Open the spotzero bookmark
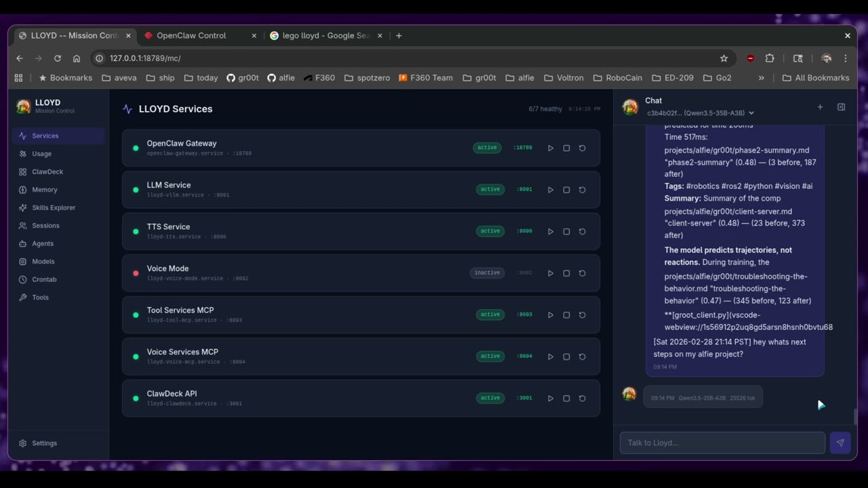 click(366, 78)
